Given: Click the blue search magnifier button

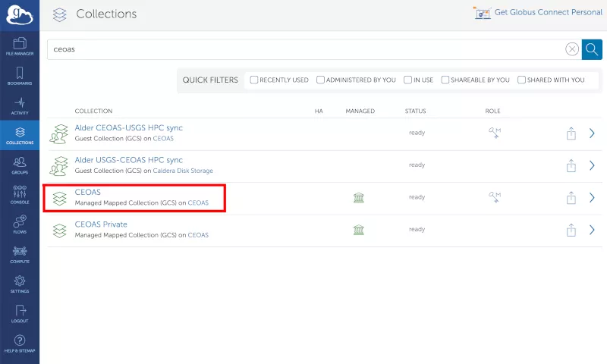Looking at the screenshot, I should coord(592,49).
